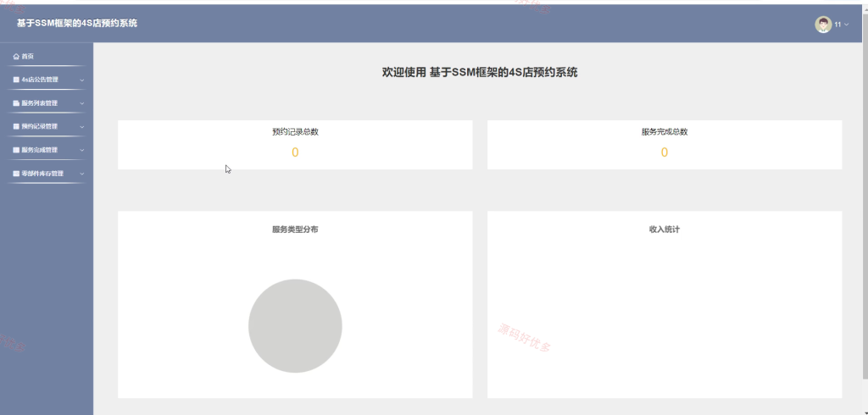
Task: Open the user dropdown arrow beside 11
Action: 847,25
